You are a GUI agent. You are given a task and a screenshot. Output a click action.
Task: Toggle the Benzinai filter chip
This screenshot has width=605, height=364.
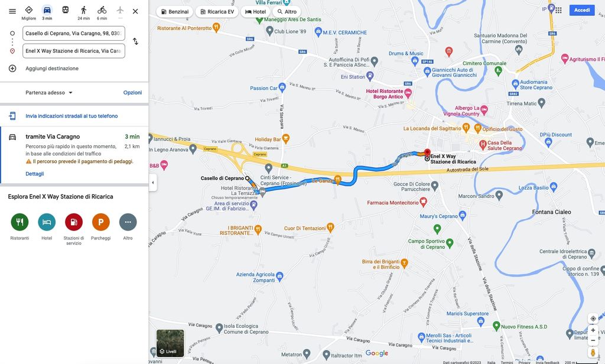175,12
